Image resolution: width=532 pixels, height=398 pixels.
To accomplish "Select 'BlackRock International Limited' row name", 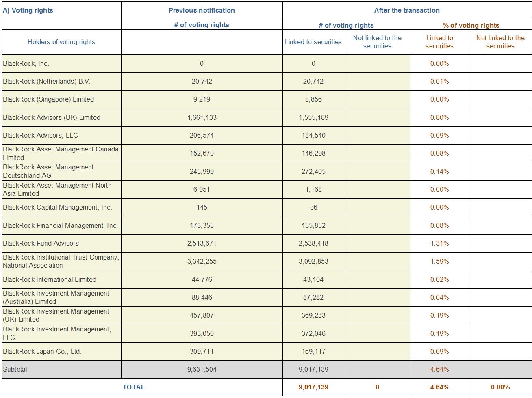I will tap(50, 279).
